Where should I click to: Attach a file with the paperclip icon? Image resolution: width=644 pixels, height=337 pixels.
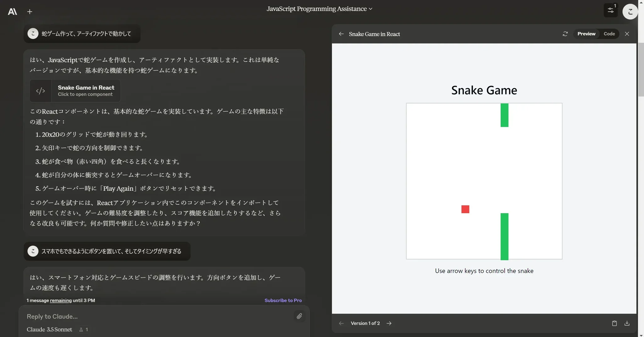point(299,316)
